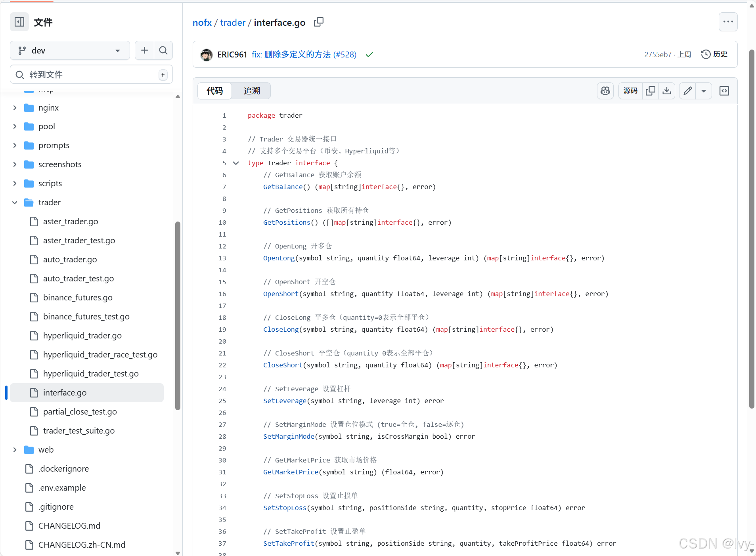Open CHANGELOG.md file
756x556 pixels.
69,526
